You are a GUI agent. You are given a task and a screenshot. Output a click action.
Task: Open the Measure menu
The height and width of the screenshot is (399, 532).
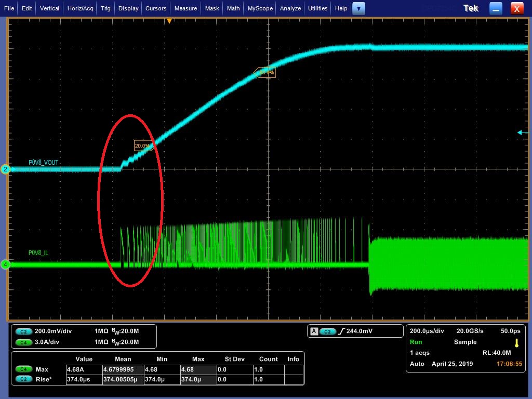click(x=185, y=8)
